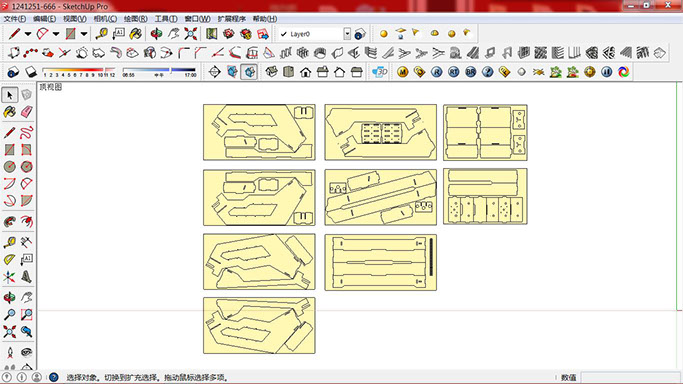Open the 绘图(R) menu
Screen dimensions: 683x384
(x=135, y=19)
